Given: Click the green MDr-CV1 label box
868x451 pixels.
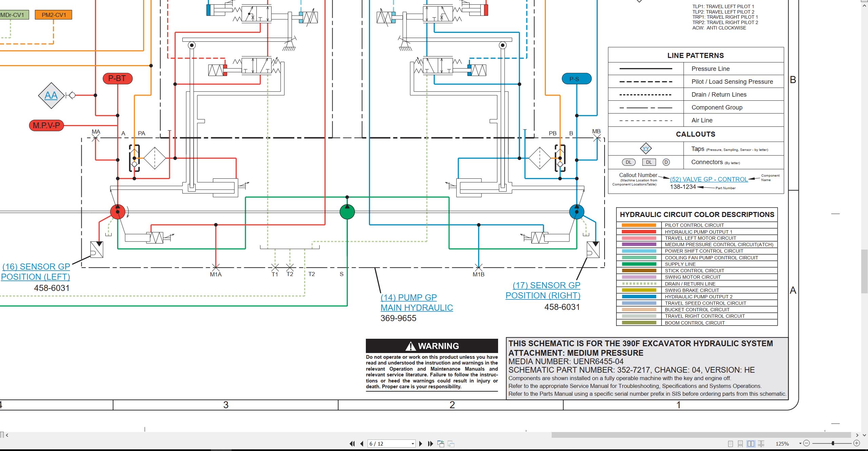Looking at the screenshot, I should [x=14, y=15].
